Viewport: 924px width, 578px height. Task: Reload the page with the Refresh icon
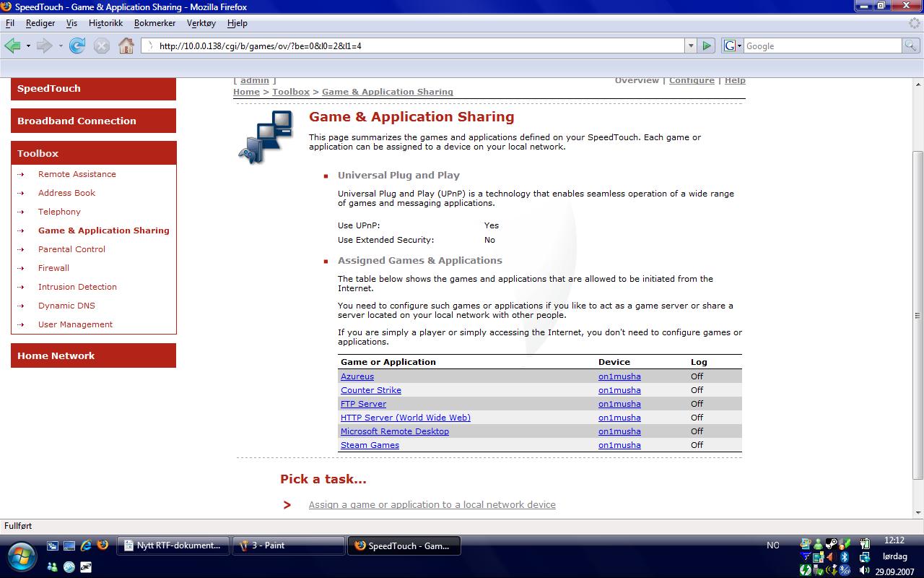pyautogui.click(x=77, y=46)
